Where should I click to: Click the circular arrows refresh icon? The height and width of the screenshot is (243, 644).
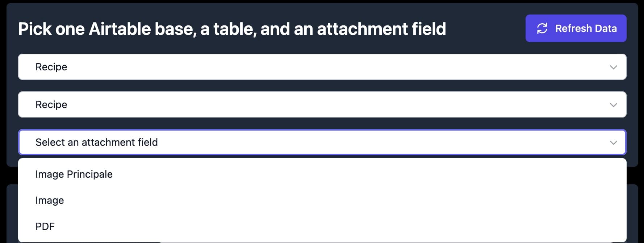[x=542, y=28]
